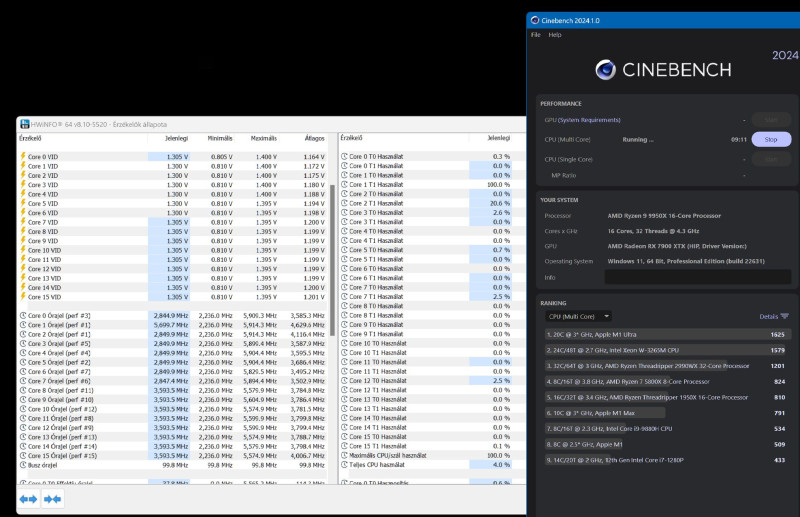Click the Cinebench title bar logo icon
This screenshot has width=800, height=517.
click(535, 20)
